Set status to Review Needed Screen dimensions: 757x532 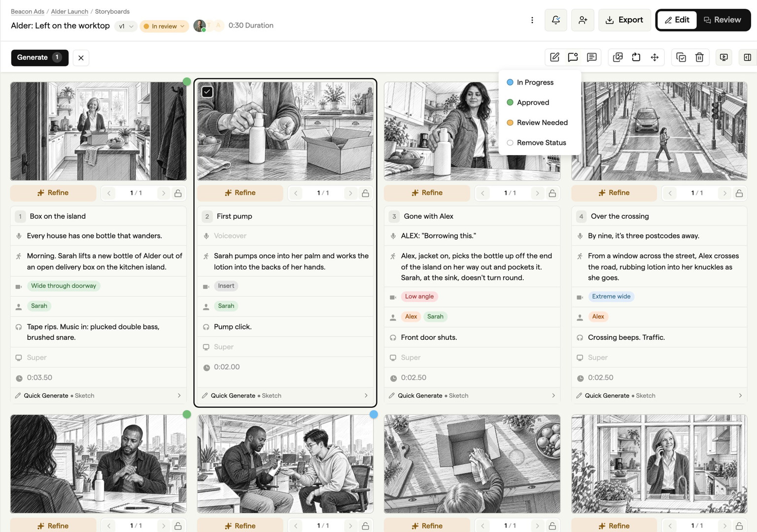point(540,123)
